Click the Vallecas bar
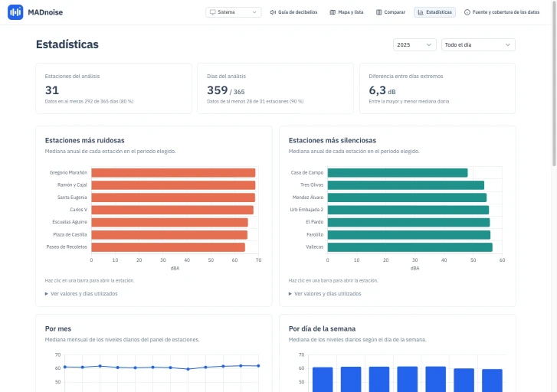557x392 pixels. coord(410,247)
